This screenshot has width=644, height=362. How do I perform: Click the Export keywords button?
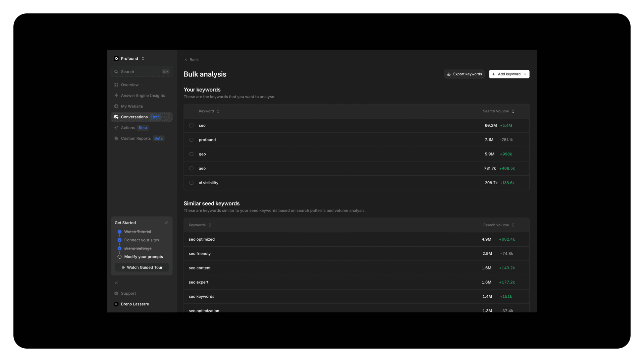tap(464, 74)
